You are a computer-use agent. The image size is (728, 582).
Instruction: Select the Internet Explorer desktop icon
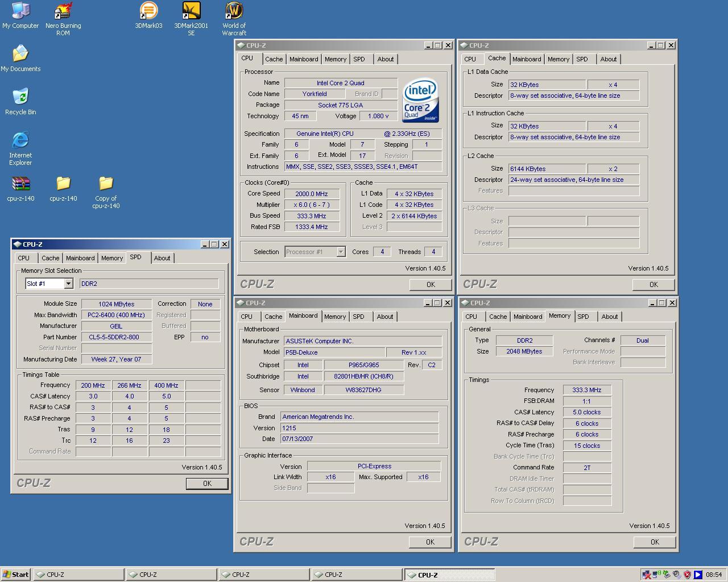pyautogui.click(x=20, y=148)
